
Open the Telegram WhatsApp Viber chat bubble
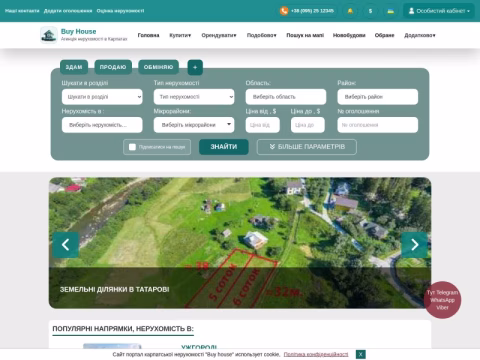pos(442,300)
